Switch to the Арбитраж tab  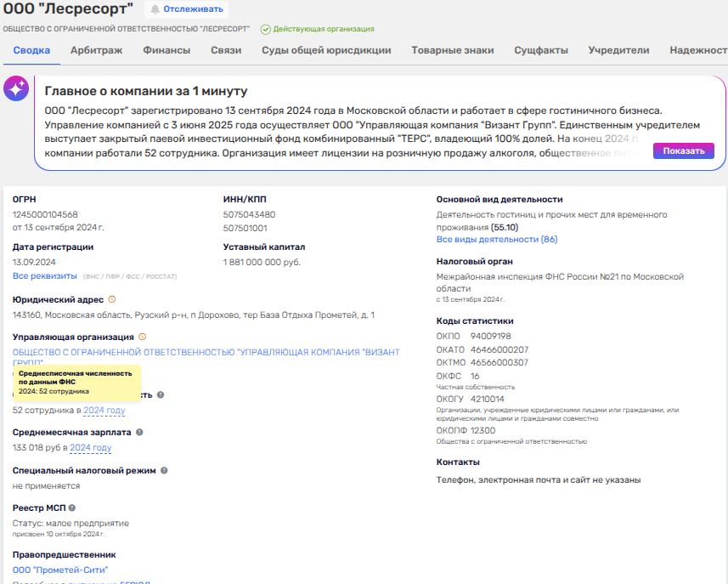96,50
